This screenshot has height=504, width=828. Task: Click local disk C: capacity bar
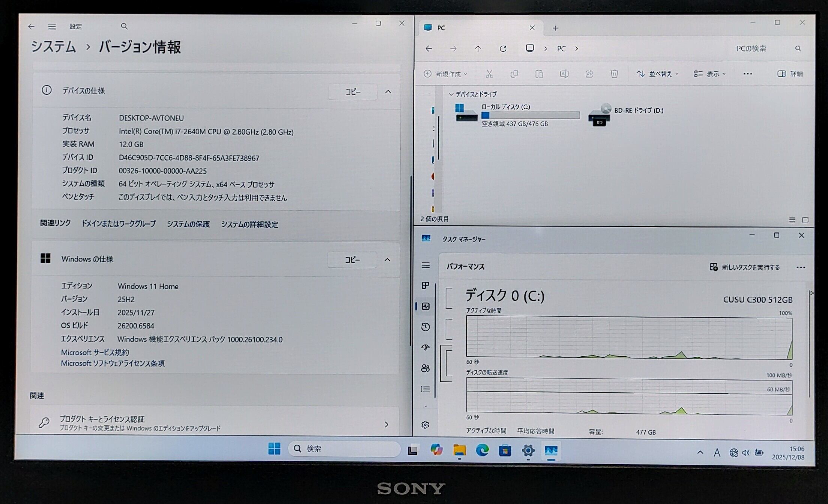530,115
